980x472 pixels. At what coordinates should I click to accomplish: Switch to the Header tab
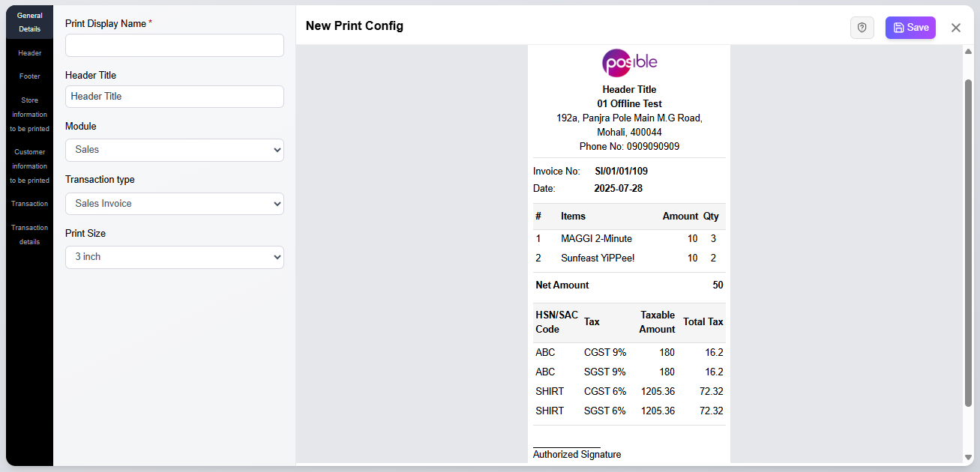point(29,53)
